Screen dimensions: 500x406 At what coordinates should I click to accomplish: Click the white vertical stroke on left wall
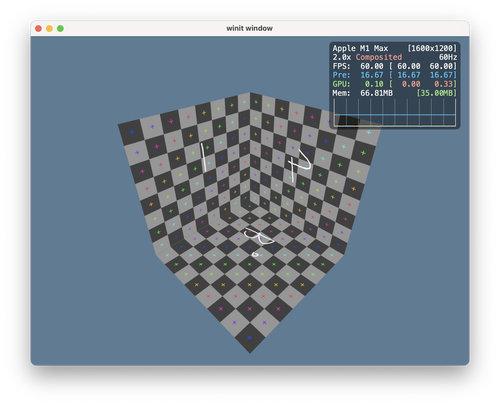203,157
